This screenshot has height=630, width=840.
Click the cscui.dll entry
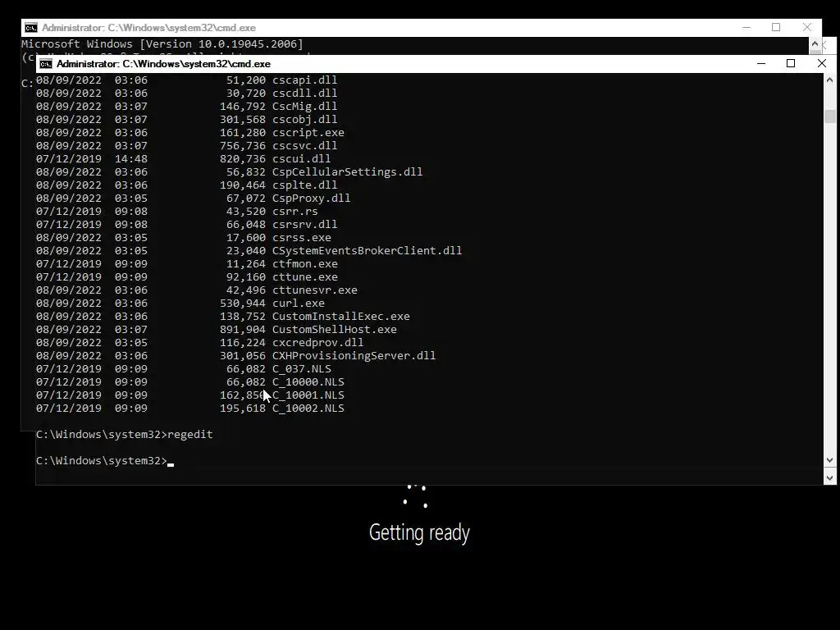(183, 158)
